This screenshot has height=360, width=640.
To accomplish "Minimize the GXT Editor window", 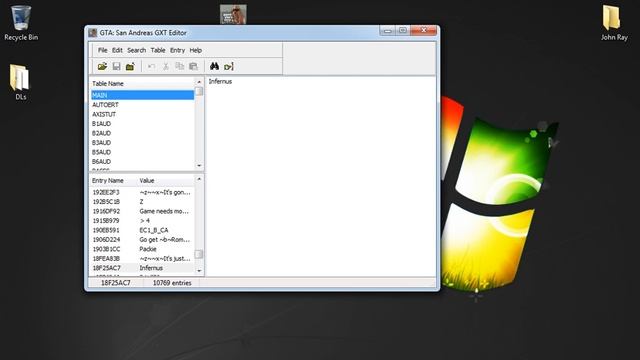I will [387, 31].
